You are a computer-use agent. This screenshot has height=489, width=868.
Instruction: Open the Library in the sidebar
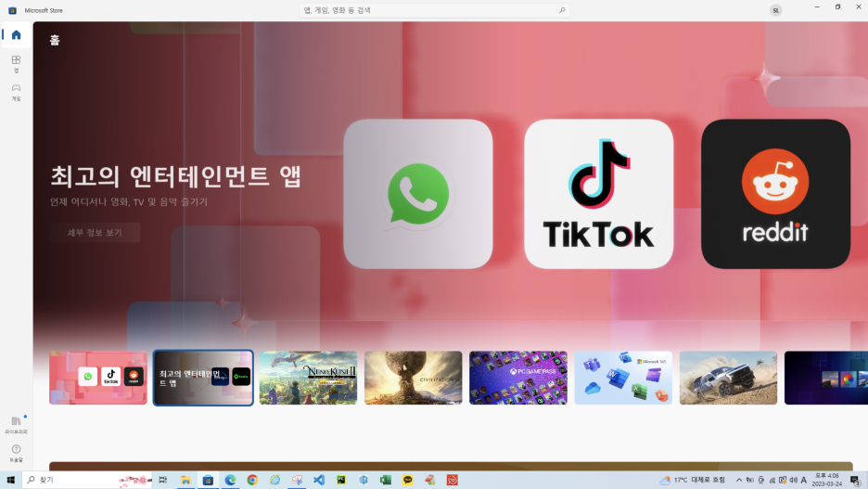(x=16, y=424)
